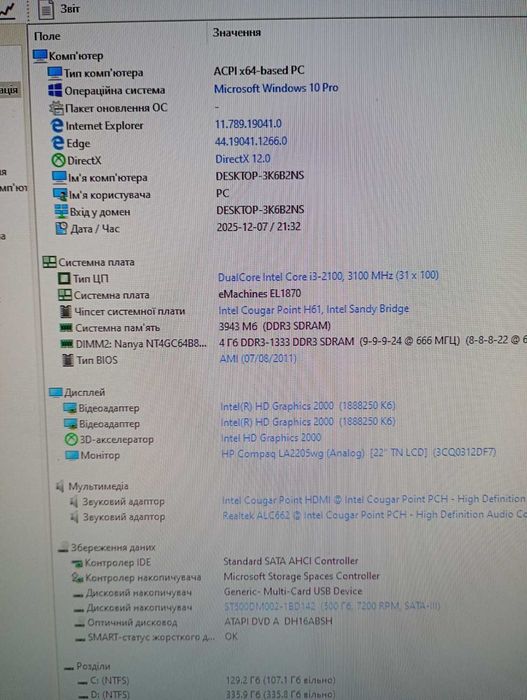Screen dimensions: 527x700
Task: Click the Тип ЦП processor icon
Action: click(65, 279)
